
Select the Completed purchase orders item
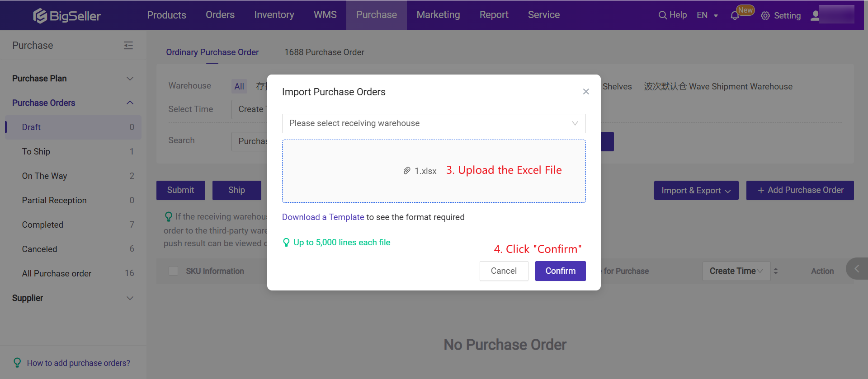[42, 225]
